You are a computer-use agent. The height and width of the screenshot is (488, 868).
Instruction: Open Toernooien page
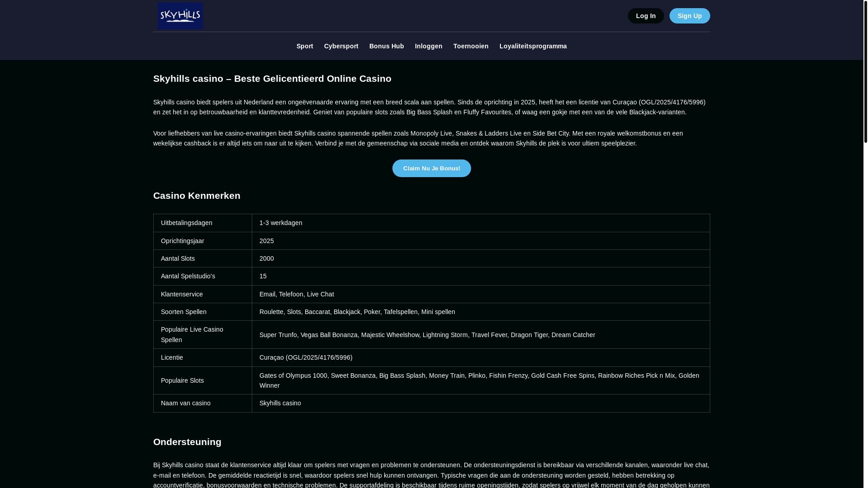[471, 46]
